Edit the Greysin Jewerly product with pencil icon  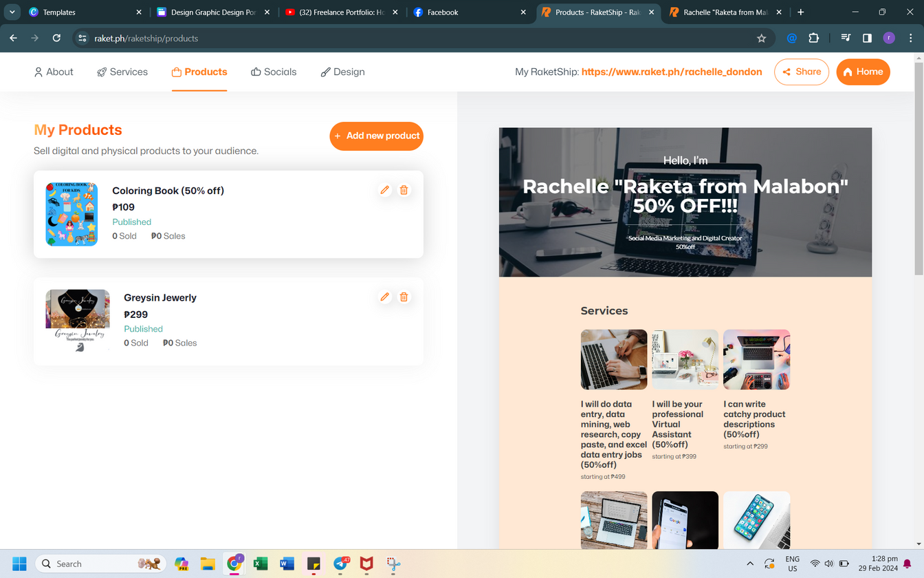[x=385, y=297]
